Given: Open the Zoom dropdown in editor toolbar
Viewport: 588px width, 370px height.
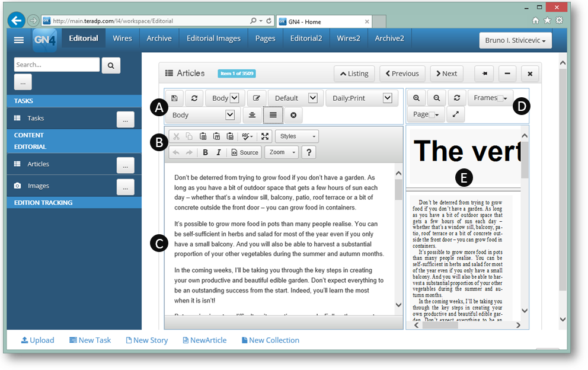Looking at the screenshot, I should click(x=281, y=152).
